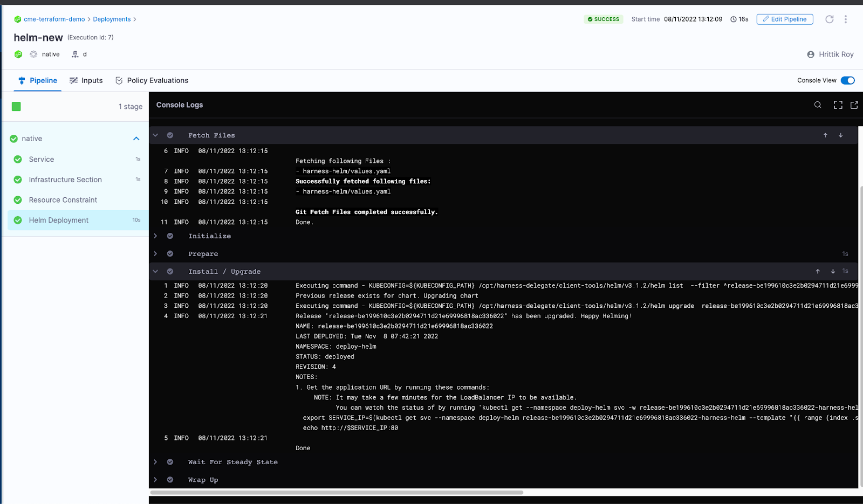Jump to bottom of Install / Upgrade log
This screenshot has height=504, width=863.
pyautogui.click(x=833, y=271)
